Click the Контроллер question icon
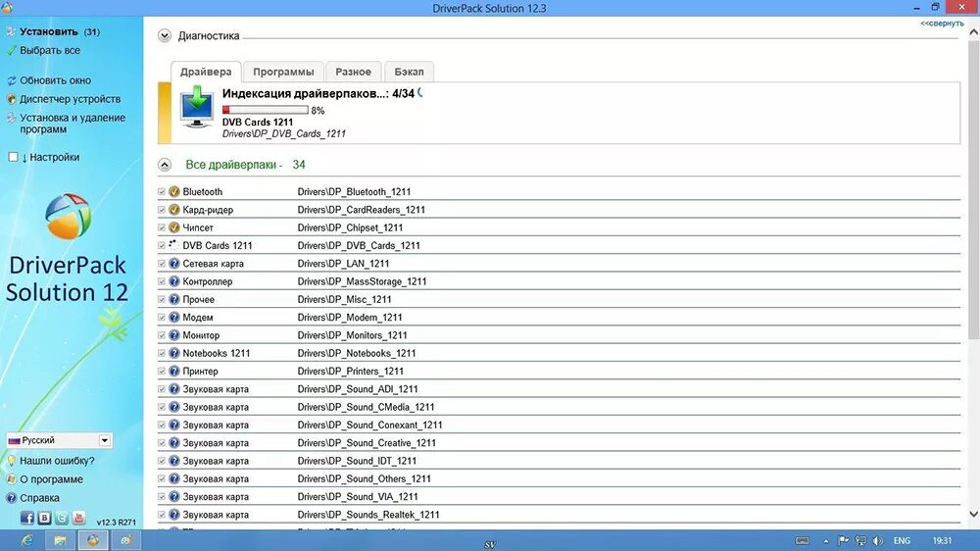Viewport: 980px width, 551px height. [174, 281]
